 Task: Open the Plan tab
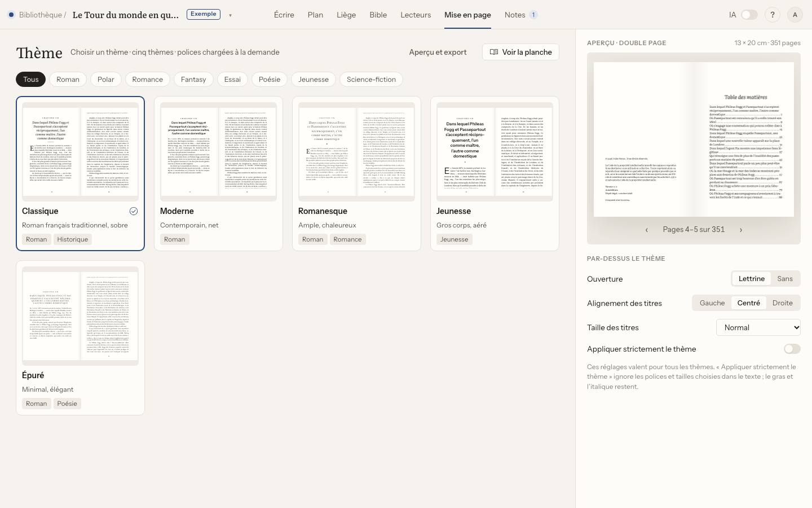point(315,15)
